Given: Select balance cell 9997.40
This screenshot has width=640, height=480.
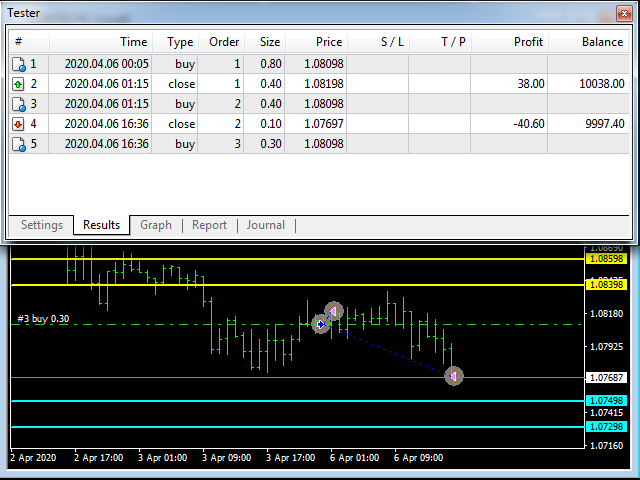Looking at the screenshot, I should tap(604, 124).
